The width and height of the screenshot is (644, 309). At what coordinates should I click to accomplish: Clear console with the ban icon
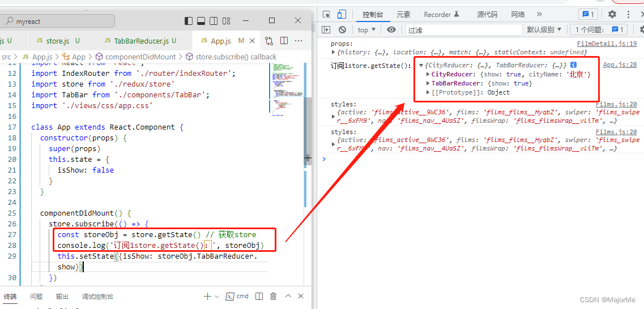click(x=342, y=29)
